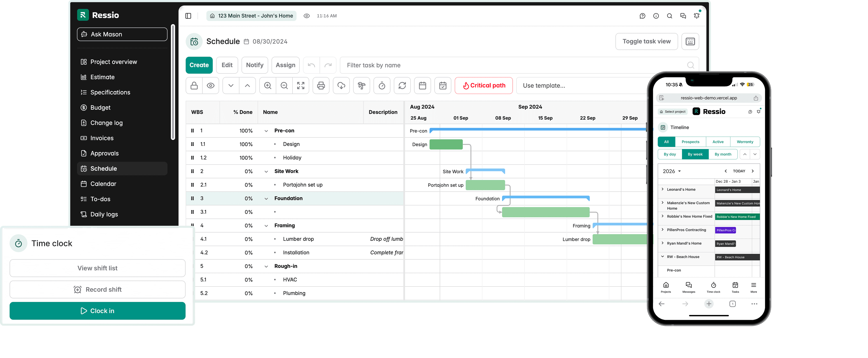The width and height of the screenshot is (868, 358).
Task: Expand Leonard's Home row on phone
Action: pyautogui.click(x=663, y=189)
